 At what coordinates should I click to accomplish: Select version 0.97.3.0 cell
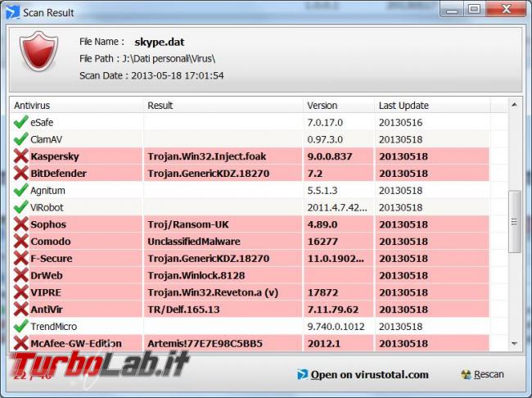point(325,139)
